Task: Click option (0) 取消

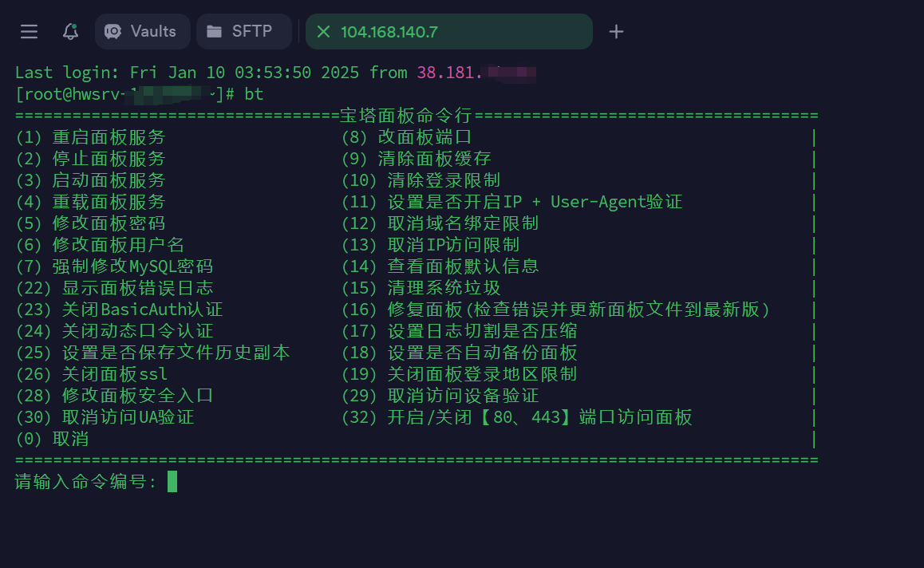Action: 53,439
